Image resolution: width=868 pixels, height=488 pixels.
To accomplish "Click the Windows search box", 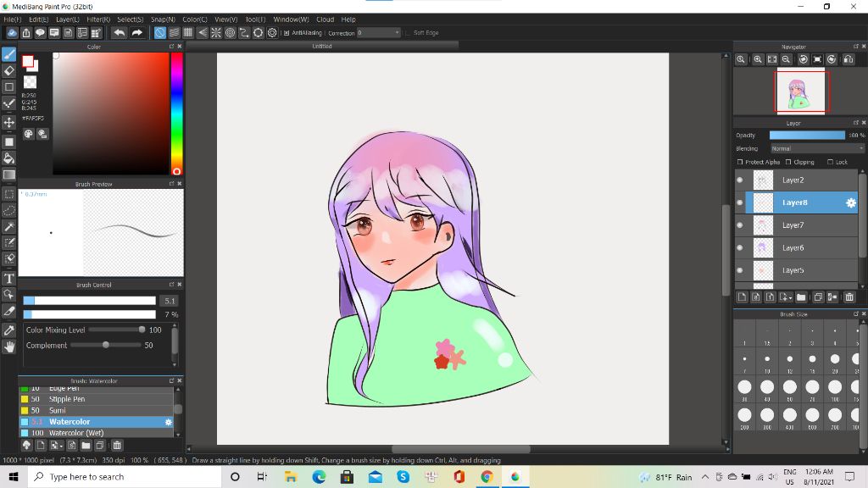I will click(x=125, y=477).
